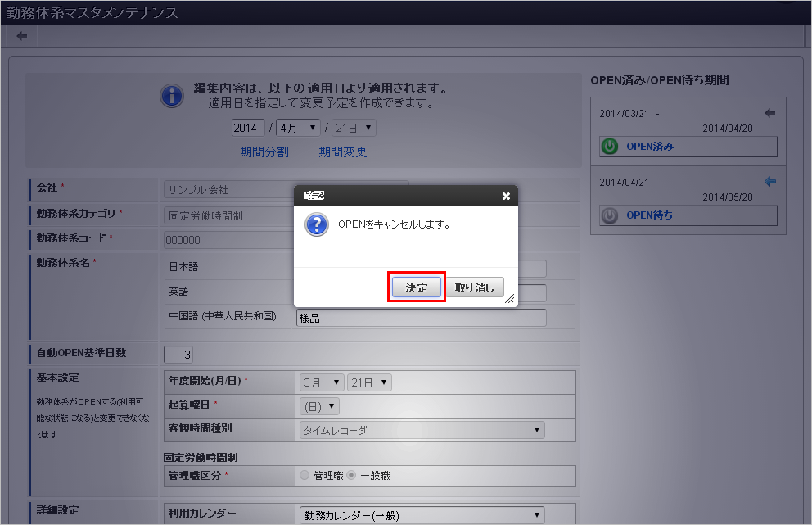Click the OPEN済み/OPEN待ち期間 heading

click(x=660, y=80)
